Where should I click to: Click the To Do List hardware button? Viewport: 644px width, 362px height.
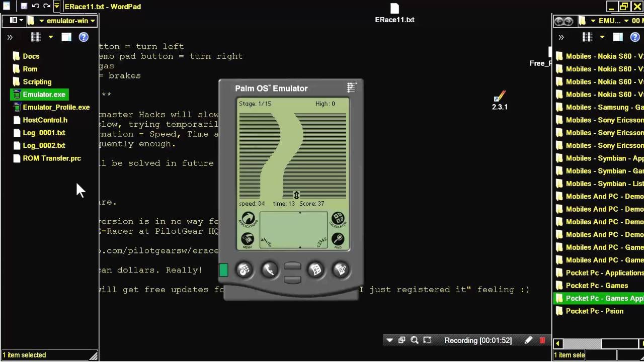click(x=316, y=270)
